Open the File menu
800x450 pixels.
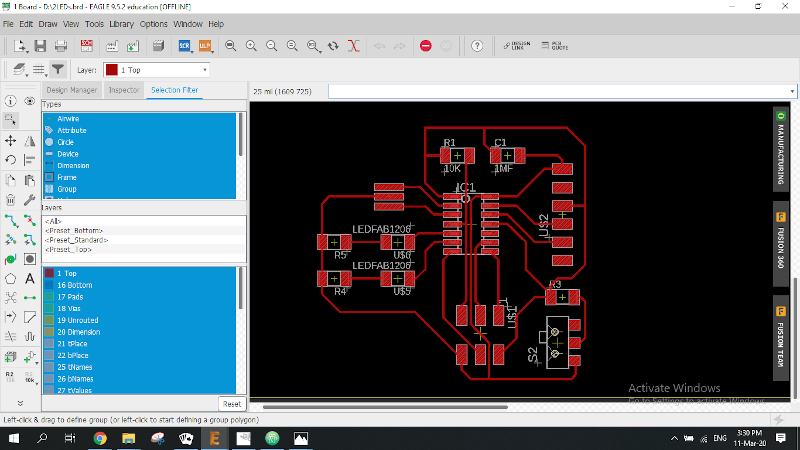(8, 24)
